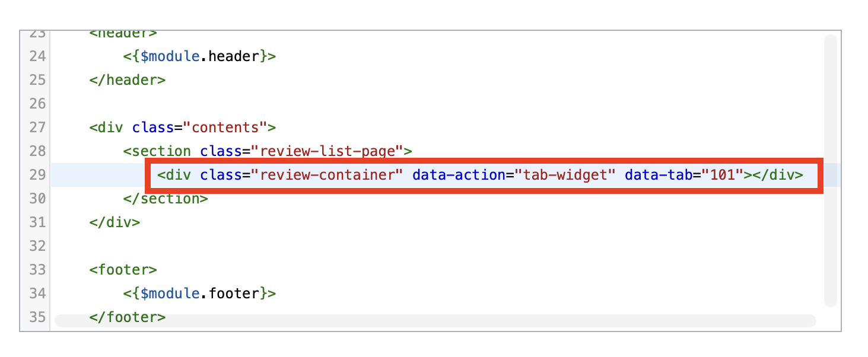This screenshot has width=868, height=357.
Task: Click the opening footer tag on line 33
Action: (123, 270)
